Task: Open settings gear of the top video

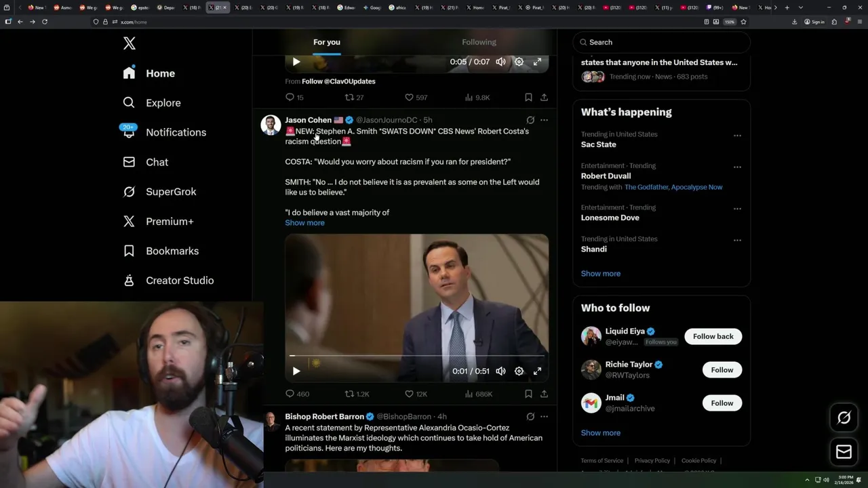Action: tap(519, 62)
